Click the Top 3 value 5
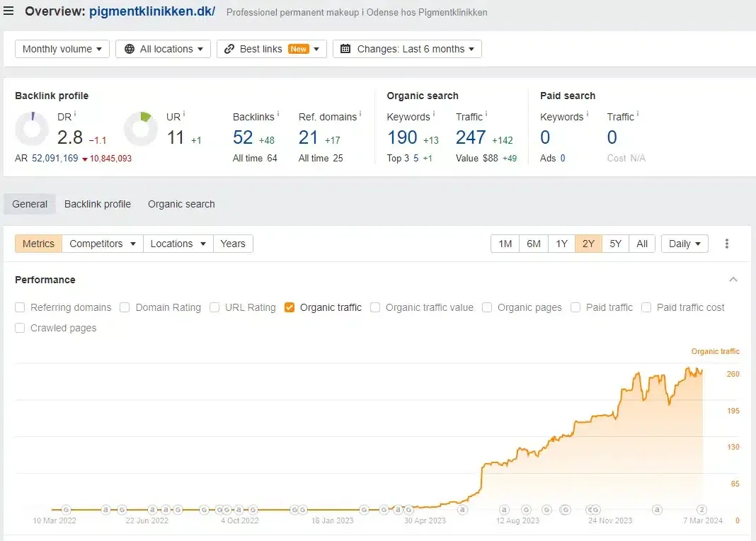 [x=416, y=158]
